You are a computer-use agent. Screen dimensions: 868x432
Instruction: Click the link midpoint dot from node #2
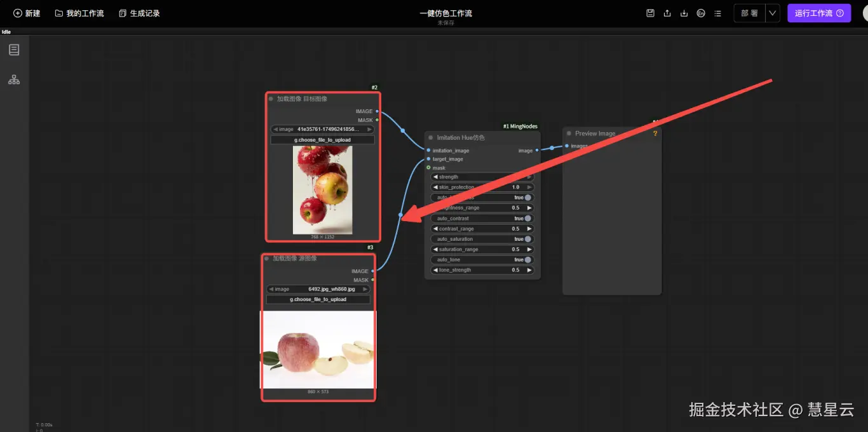pyautogui.click(x=402, y=131)
